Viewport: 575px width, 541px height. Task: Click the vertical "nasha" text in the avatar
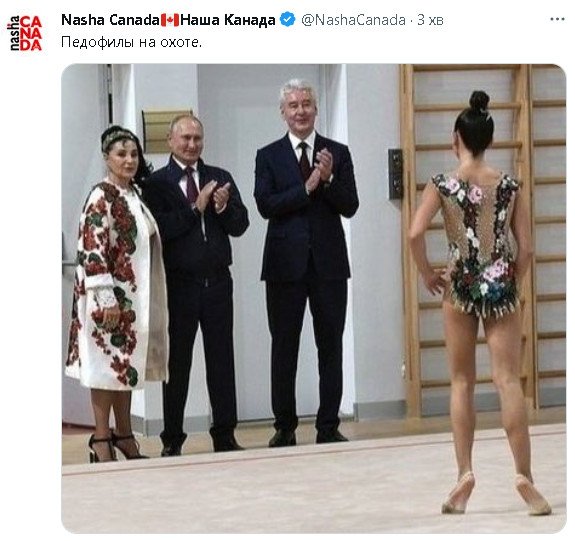click(x=13, y=33)
